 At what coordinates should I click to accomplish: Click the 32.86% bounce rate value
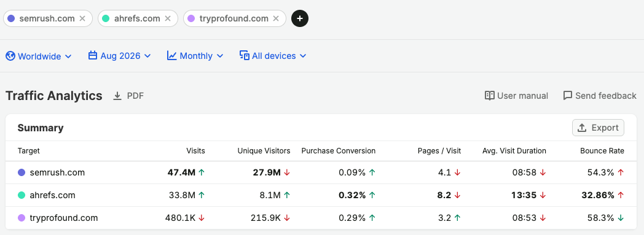tap(598, 195)
